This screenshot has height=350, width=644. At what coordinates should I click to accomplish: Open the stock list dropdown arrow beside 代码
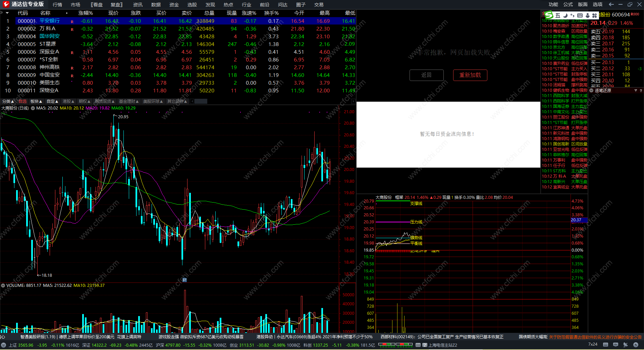click(x=7, y=13)
